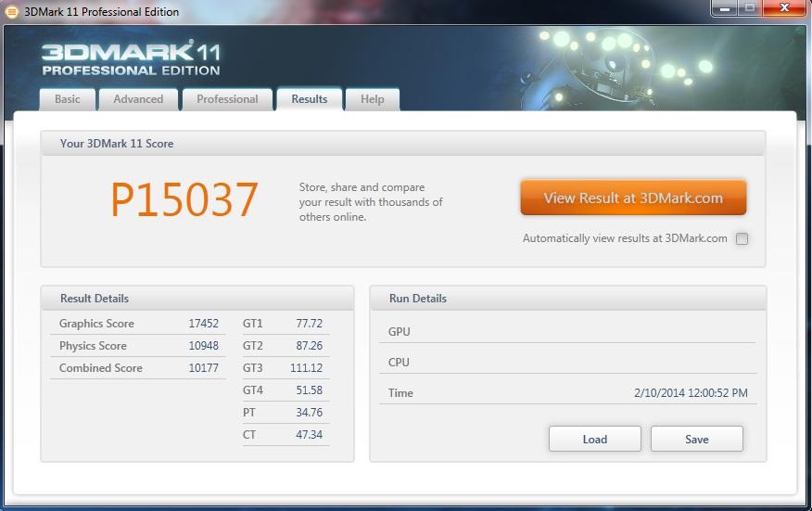This screenshot has height=511, width=812.
Task: Click View Result at 3DMark.com button
Action: pos(633,198)
